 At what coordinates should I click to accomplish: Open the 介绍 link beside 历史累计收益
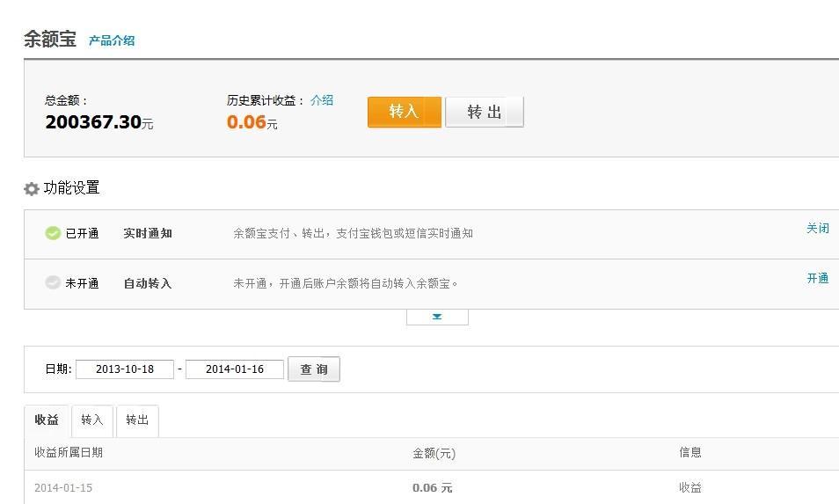click(x=322, y=100)
